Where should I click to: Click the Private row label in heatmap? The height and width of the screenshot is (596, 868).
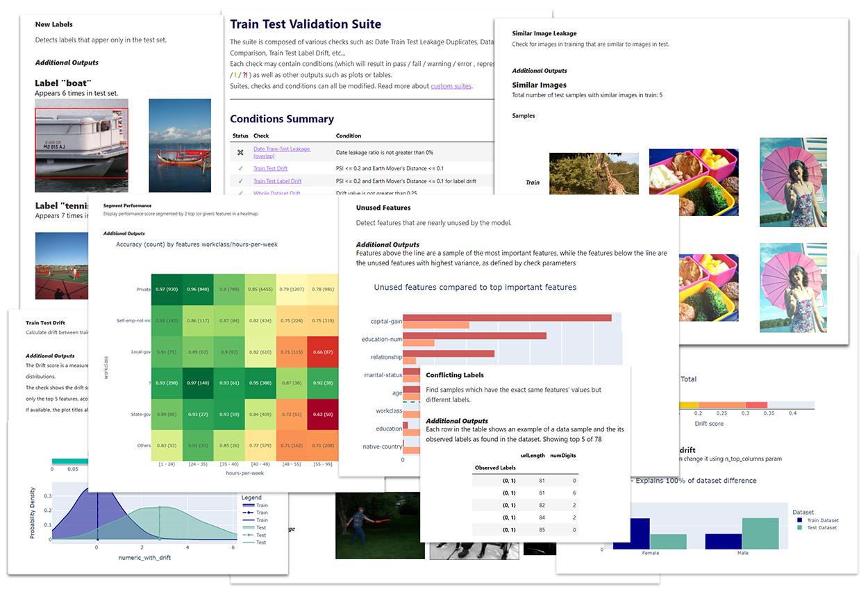[142, 288]
